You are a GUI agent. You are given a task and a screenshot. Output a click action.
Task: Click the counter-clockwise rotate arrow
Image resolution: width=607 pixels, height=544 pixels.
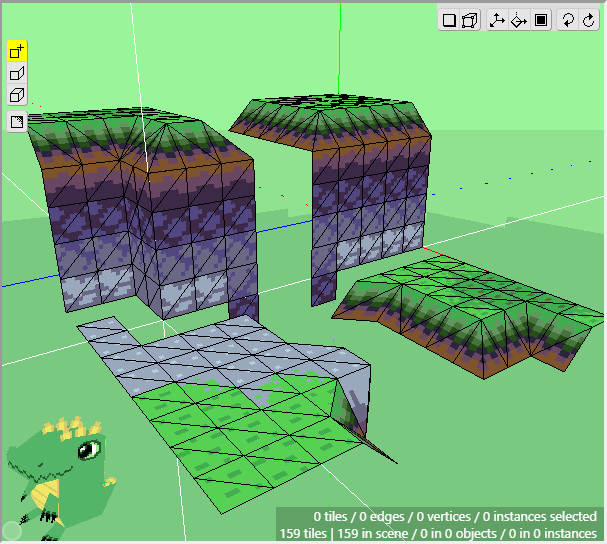(568, 20)
